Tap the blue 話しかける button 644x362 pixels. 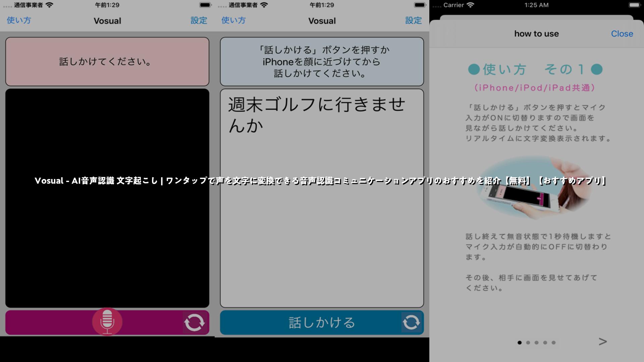pyautogui.click(x=322, y=322)
